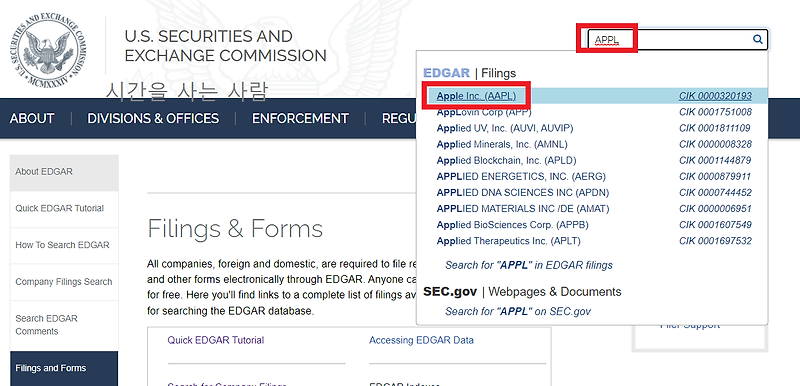The width and height of the screenshot is (800, 386).
Task: Open Quick EDGAR Tutorial content link
Action: point(216,340)
